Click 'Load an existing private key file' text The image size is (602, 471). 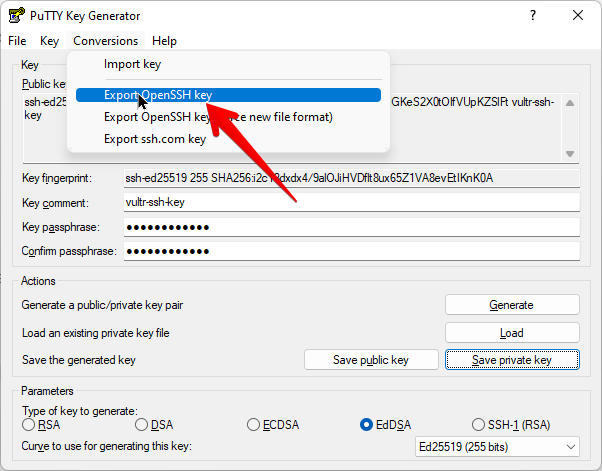(x=96, y=333)
